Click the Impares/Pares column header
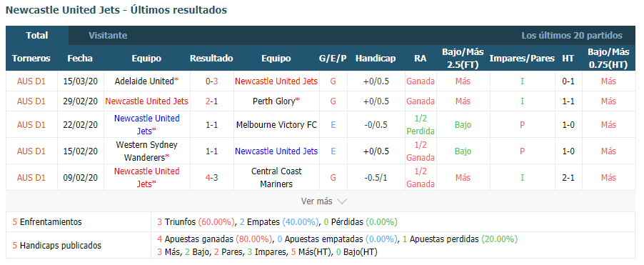This screenshot has height=265, width=644. pos(522,59)
